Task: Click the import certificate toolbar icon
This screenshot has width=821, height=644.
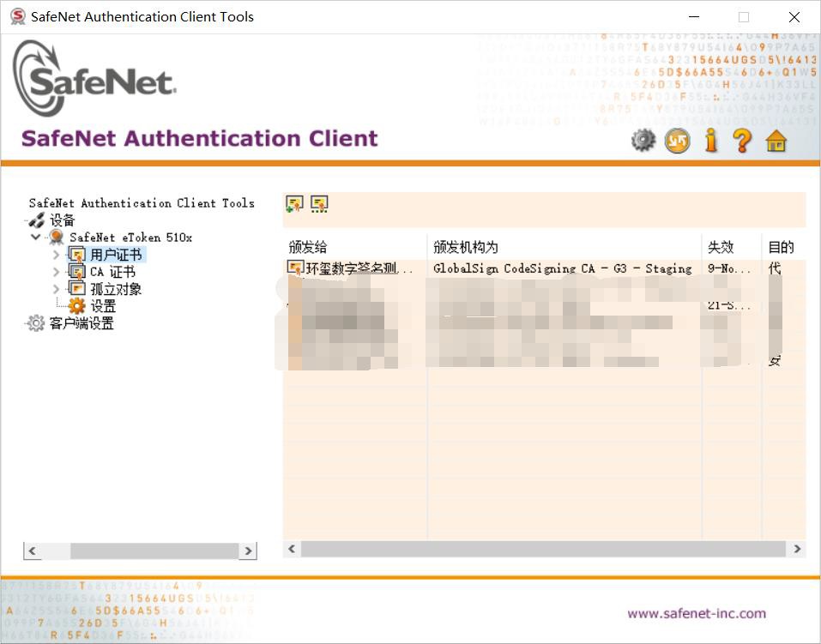Action: (x=294, y=204)
